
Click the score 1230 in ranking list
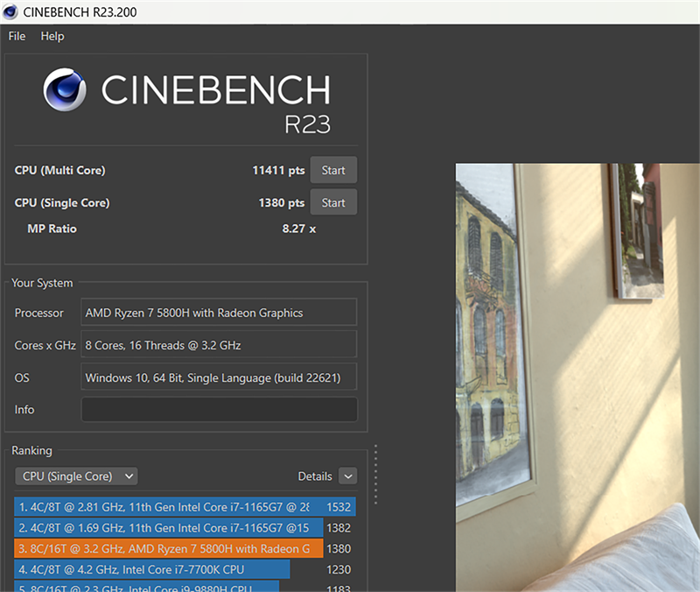click(x=339, y=569)
